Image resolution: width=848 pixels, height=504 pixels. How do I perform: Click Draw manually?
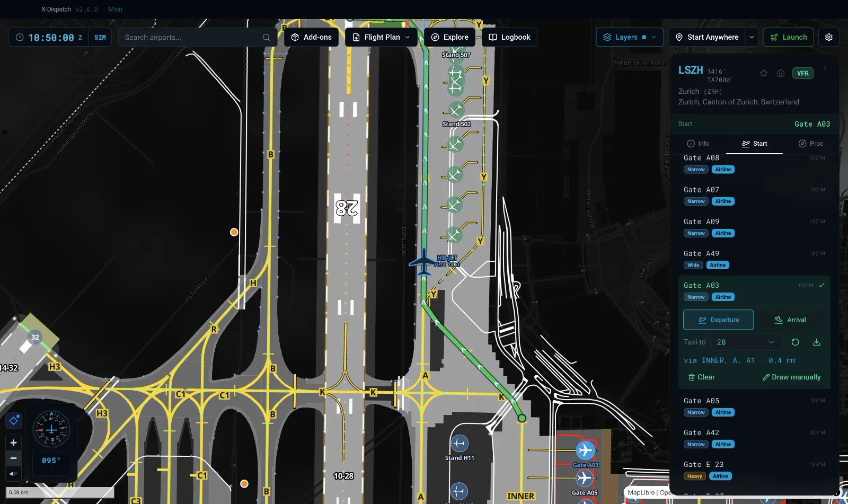(x=791, y=377)
